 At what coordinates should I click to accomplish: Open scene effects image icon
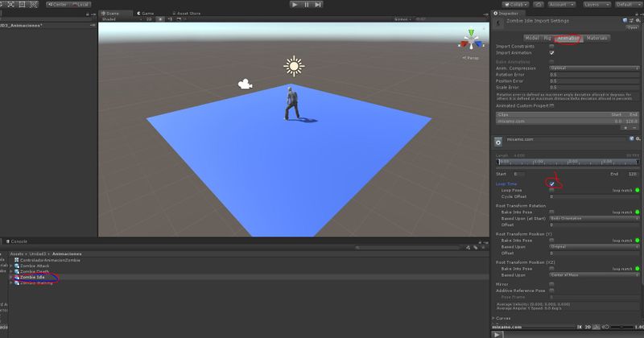(x=179, y=19)
